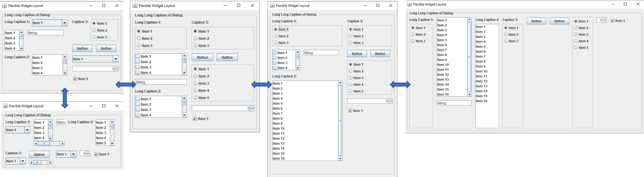The height and width of the screenshot is (177, 644).
Task: Click the Java icon in the second window title bar
Action: [x=135, y=6]
